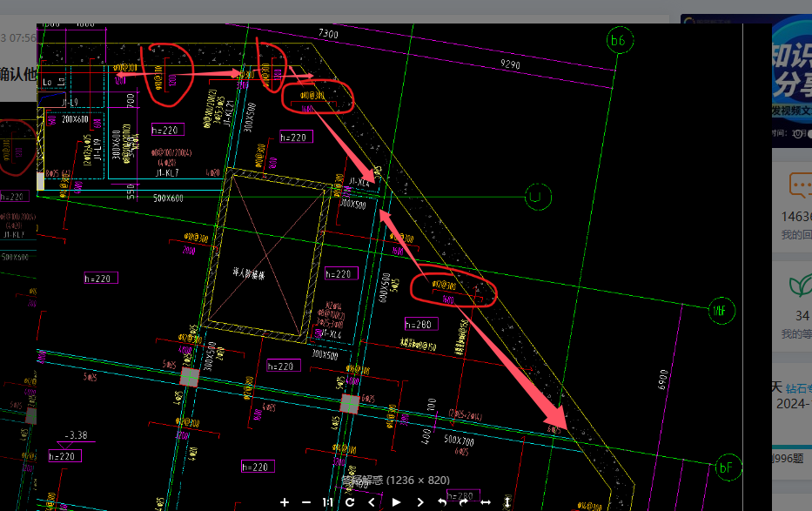
Task: Start slideshow with the play button
Action: pos(396,502)
